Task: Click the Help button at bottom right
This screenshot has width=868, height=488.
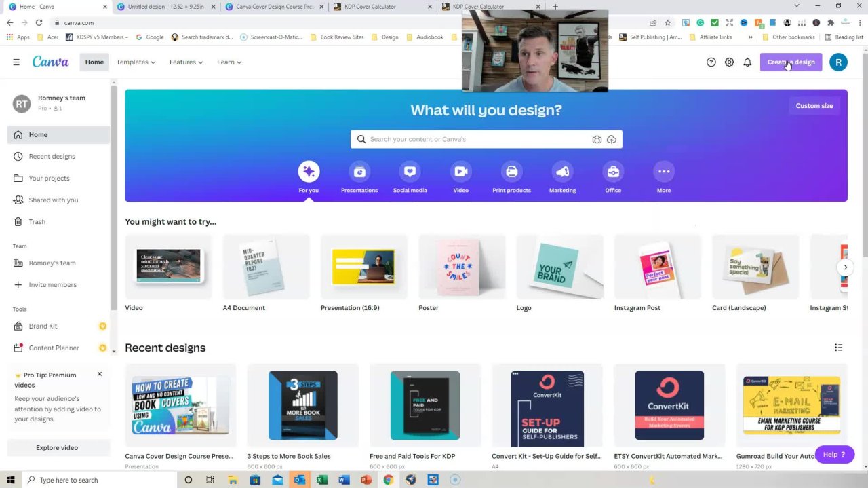Action: (x=834, y=455)
